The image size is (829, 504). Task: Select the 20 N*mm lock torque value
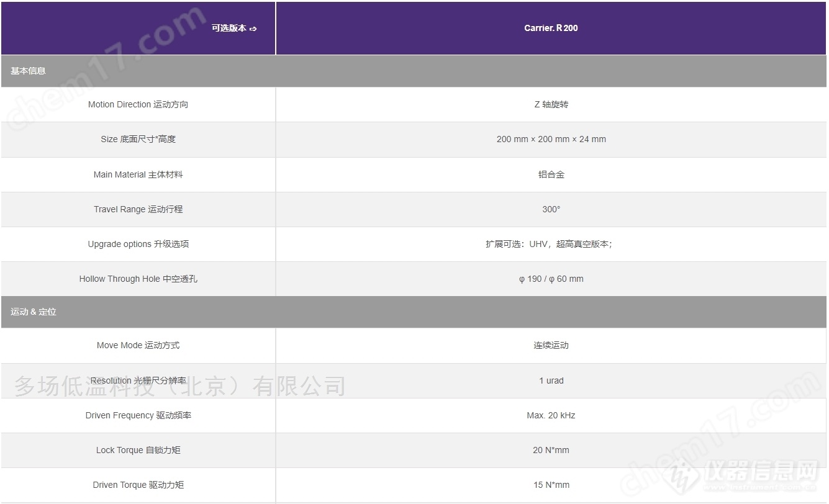[551, 450]
